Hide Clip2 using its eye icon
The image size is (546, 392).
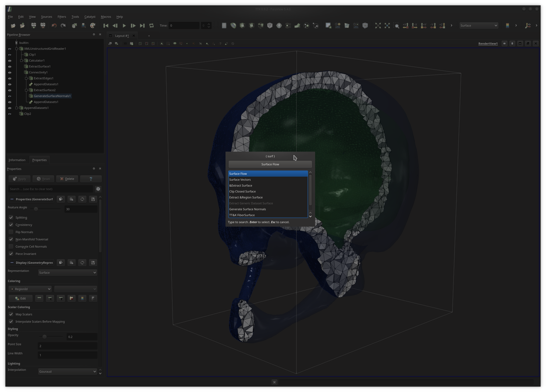(10, 114)
